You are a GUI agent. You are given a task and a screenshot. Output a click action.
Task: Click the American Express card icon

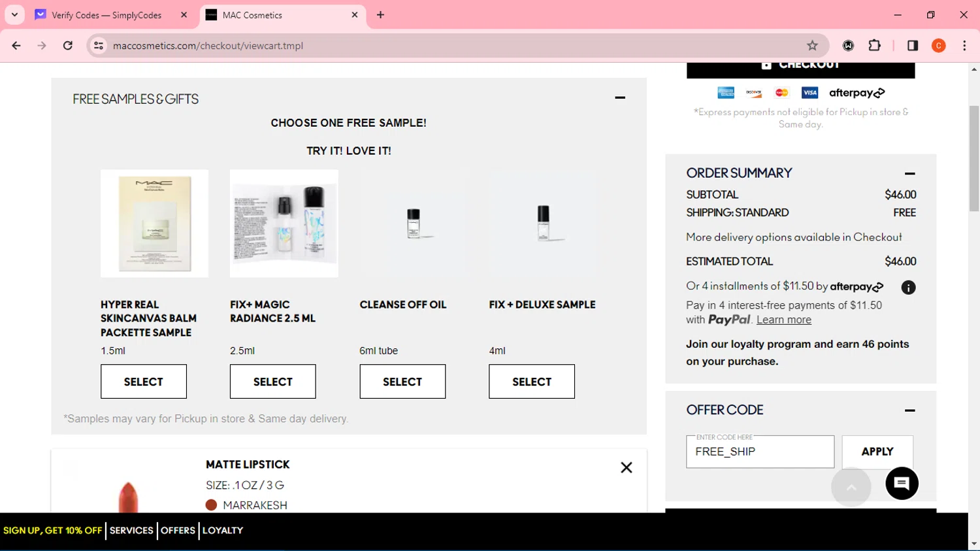coord(726,93)
